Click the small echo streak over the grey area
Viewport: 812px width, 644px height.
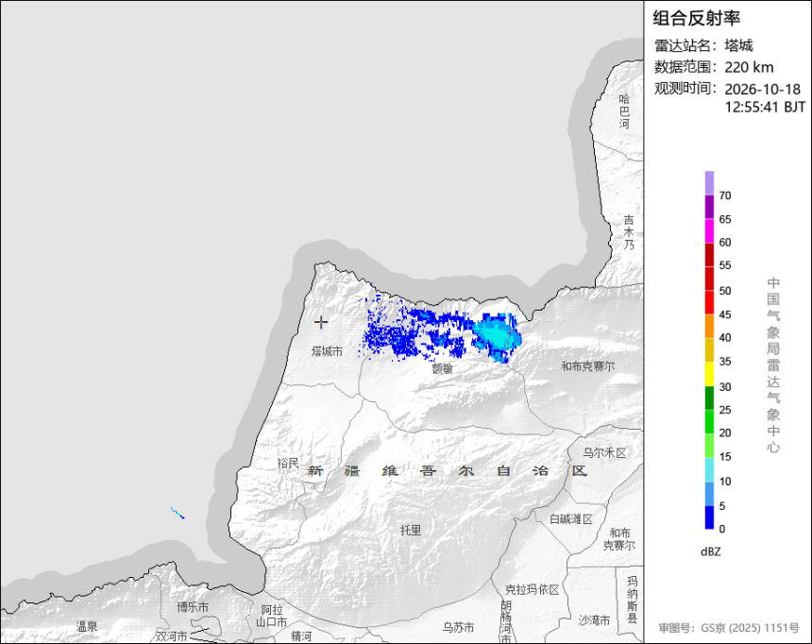pos(178,513)
